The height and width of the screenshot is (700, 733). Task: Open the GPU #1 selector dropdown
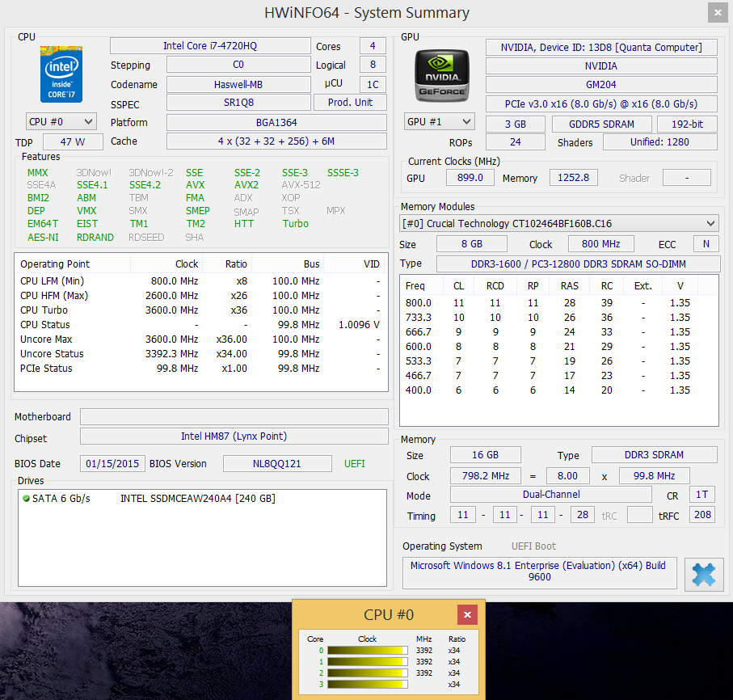click(440, 121)
